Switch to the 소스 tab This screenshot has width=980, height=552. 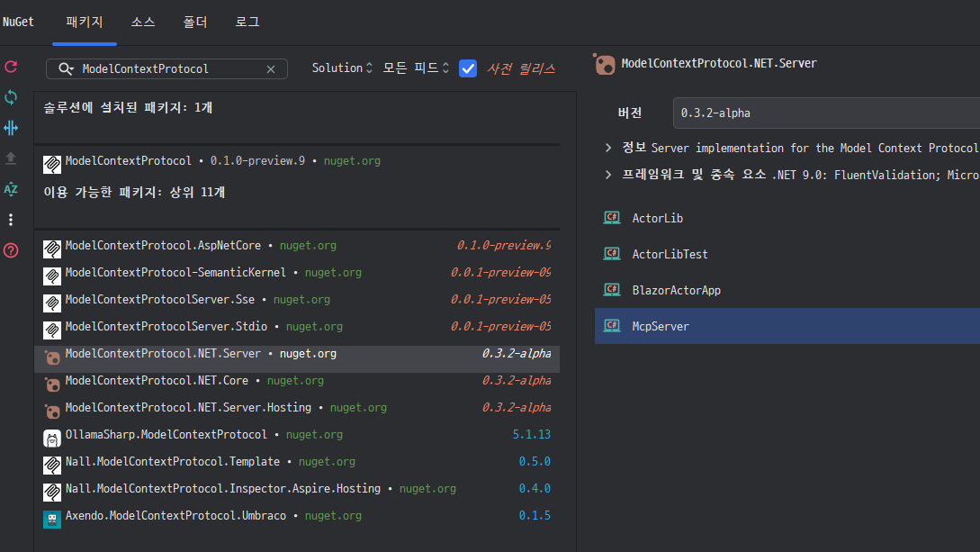tap(143, 22)
